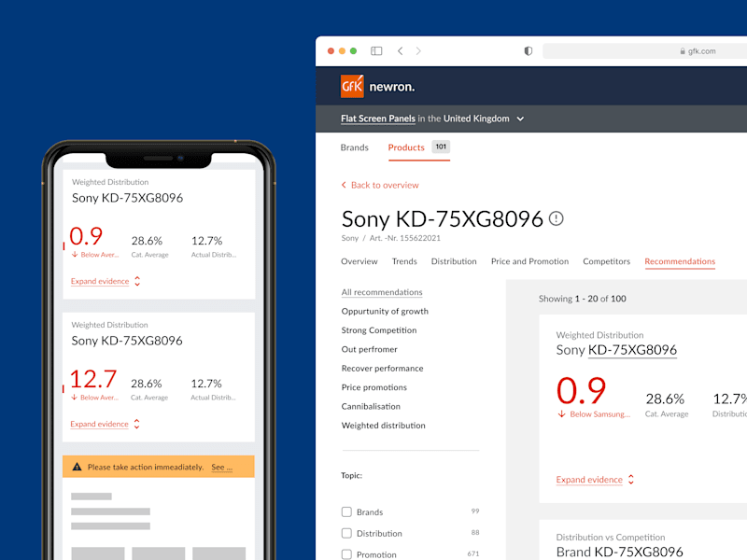Image resolution: width=747 pixels, height=560 pixels.
Task: Select All recommendations filter
Action: (382, 292)
